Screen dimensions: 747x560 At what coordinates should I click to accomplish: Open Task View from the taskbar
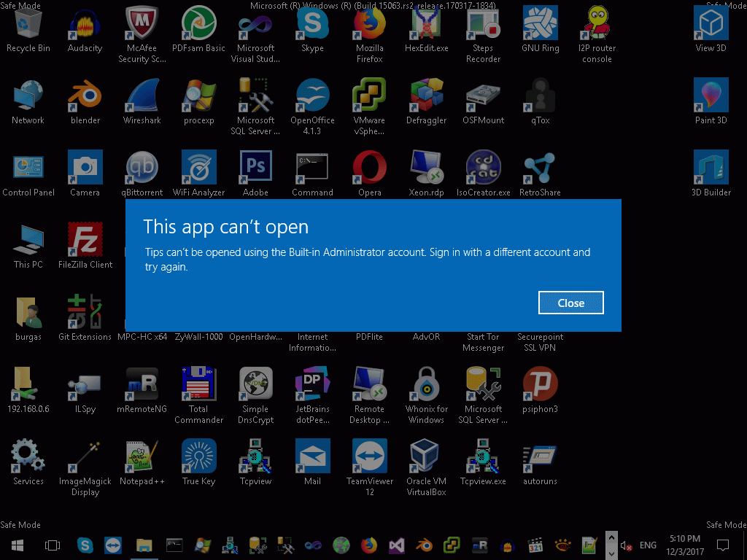[53, 545]
